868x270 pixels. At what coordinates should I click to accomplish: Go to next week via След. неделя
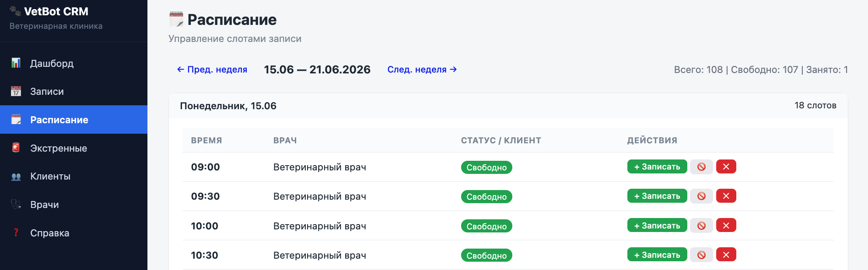(x=422, y=69)
